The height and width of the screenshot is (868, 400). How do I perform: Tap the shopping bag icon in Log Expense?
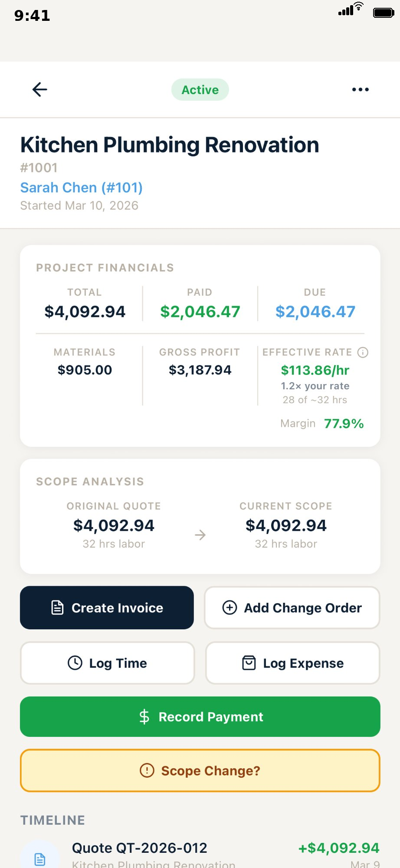tap(248, 663)
